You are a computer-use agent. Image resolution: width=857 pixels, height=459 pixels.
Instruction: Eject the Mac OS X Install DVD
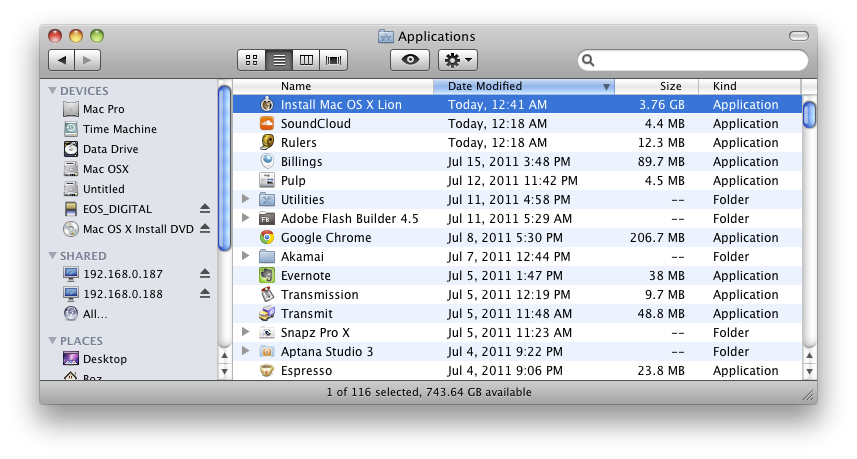coord(205,229)
